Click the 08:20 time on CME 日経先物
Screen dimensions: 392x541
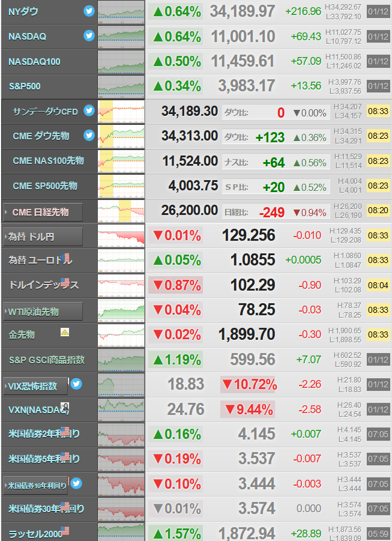[x=378, y=210]
